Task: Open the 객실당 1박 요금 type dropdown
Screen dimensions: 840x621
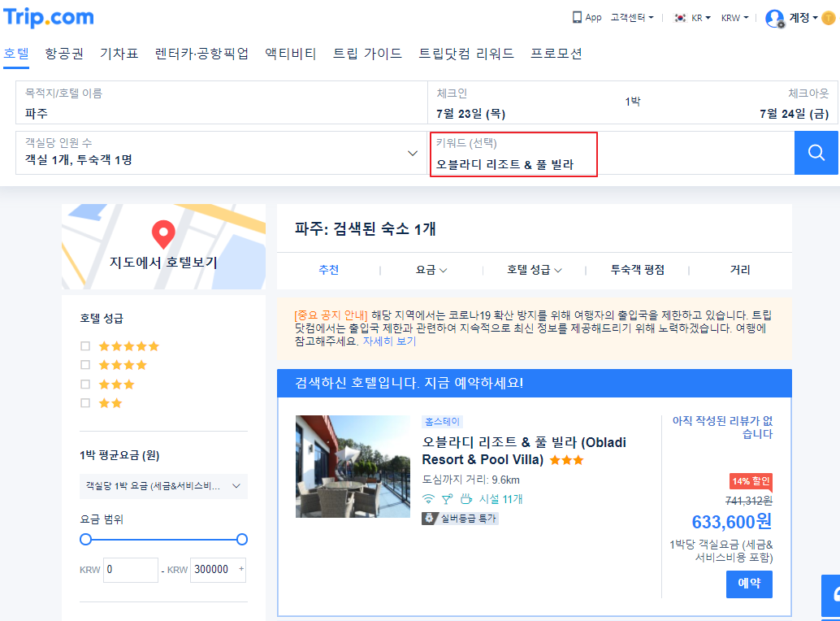Action: [163, 486]
